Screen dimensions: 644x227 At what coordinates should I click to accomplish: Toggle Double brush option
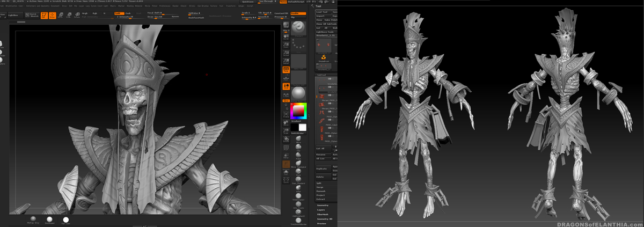coord(298,13)
